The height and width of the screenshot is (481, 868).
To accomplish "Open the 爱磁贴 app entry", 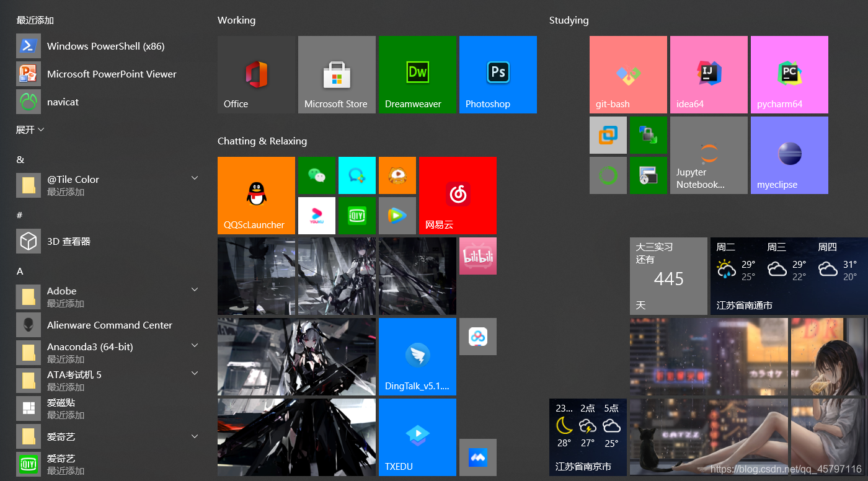I will 108,408.
